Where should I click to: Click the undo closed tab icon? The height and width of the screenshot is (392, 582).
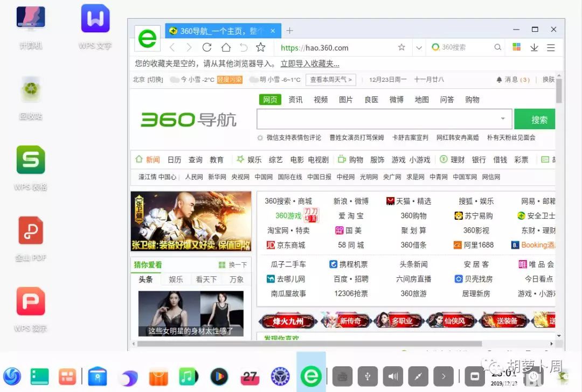coord(244,47)
